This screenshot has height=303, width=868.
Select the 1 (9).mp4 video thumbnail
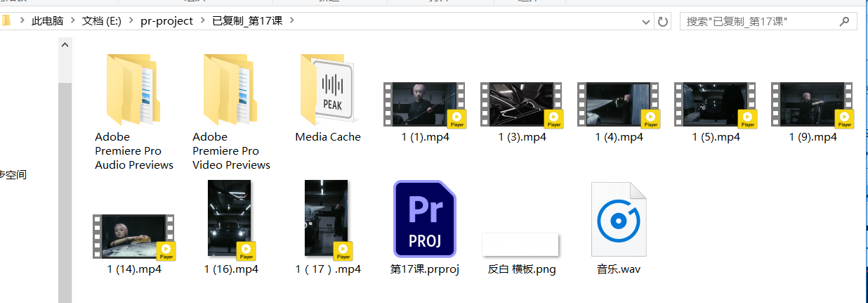coord(813,104)
